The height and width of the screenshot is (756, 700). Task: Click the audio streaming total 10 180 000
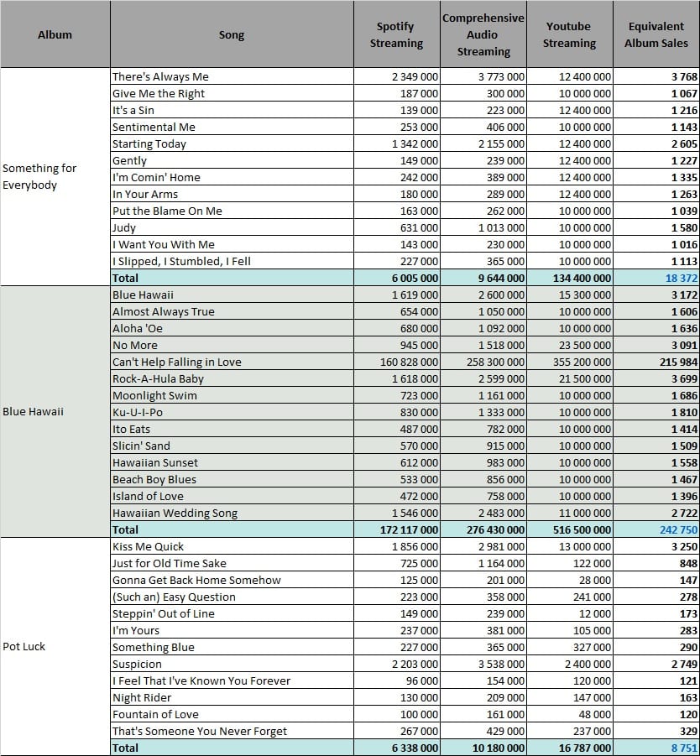(x=483, y=748)
